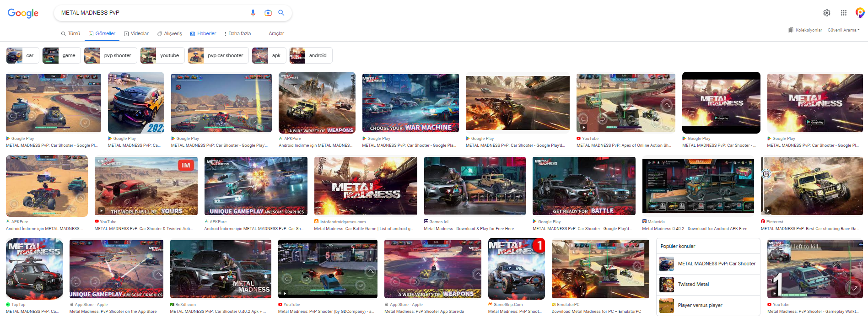The image size is (868, 323).
Task: Open the Araçlar tools option
Action: pos(276,33)
